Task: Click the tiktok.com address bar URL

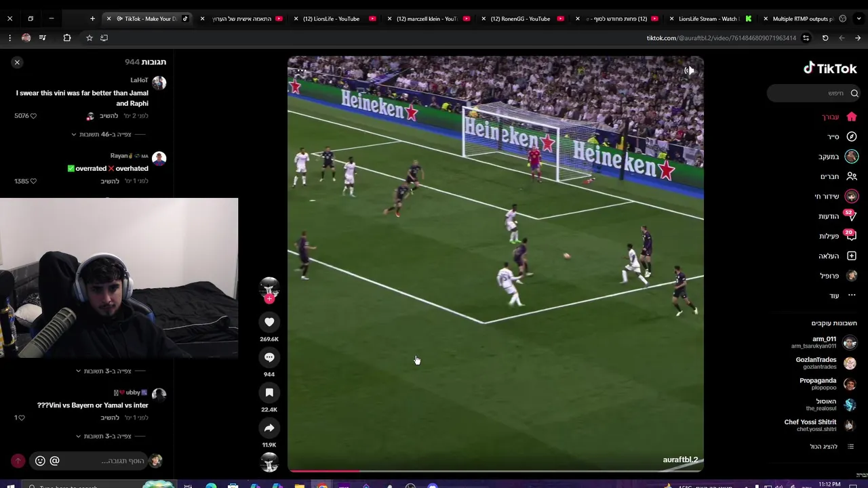Action: click(x=721, y=38)
